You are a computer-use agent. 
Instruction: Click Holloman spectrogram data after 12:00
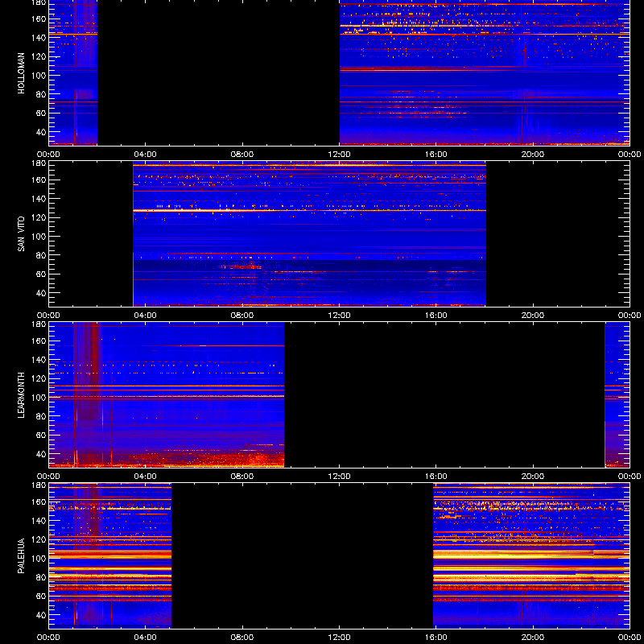(x=485, y=73)
